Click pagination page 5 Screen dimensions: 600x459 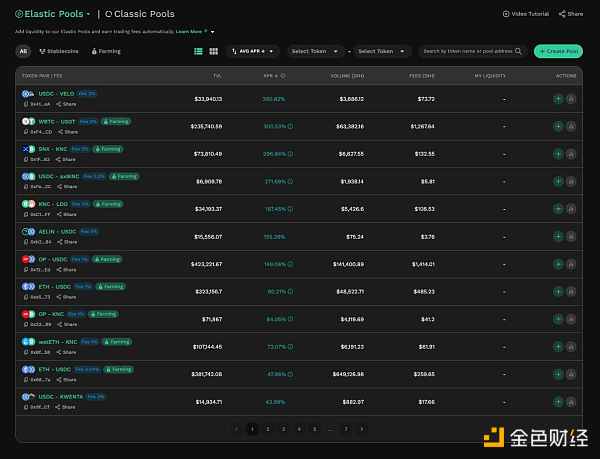click(x=315, y=429)
